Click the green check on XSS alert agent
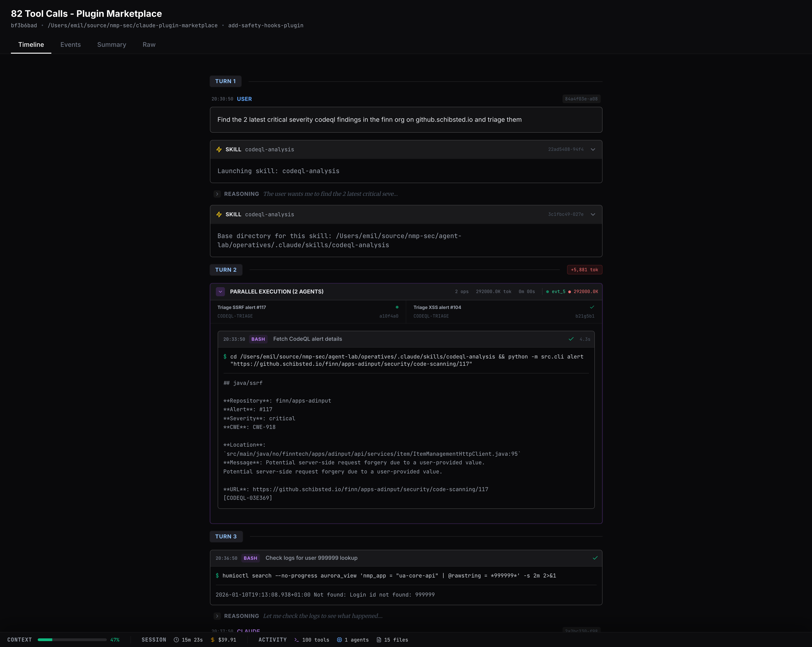This screenshot has height=647, width=812. [x=592, y=307]
